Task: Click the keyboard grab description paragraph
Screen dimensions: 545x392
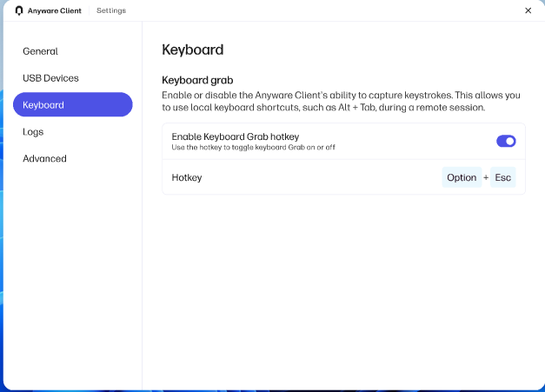Action: point(341,101)
